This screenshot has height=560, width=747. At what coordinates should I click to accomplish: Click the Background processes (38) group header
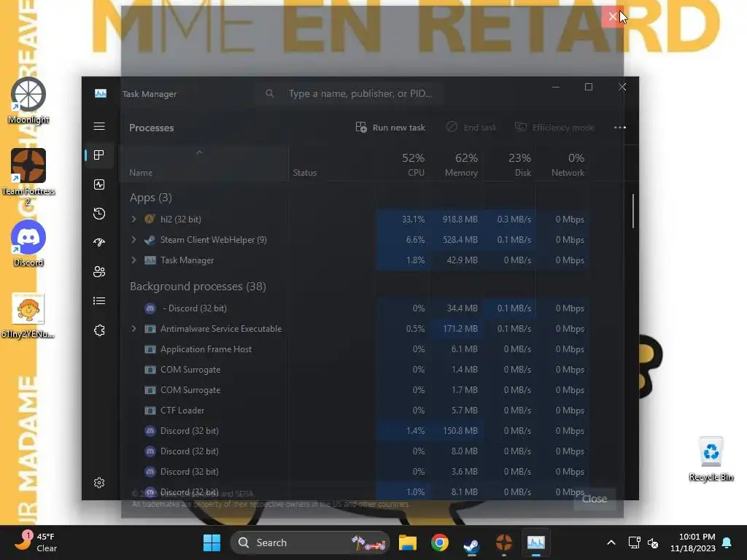(198, 286)
